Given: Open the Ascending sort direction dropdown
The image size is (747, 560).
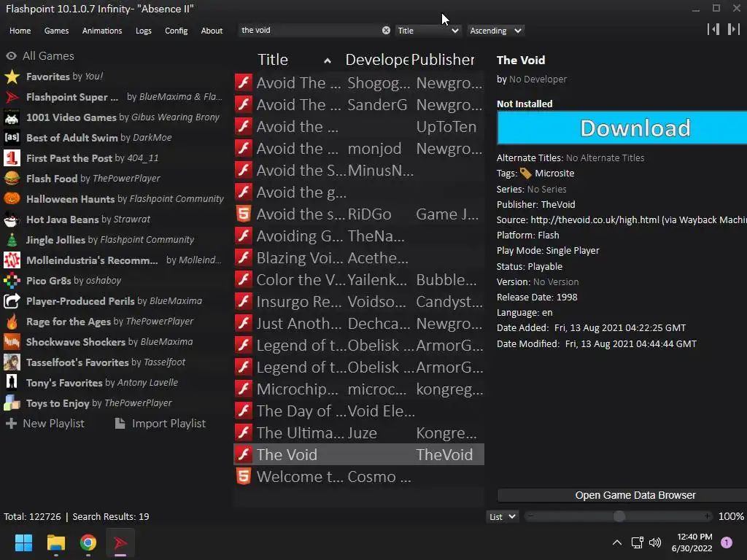Looking at the screenshot, I should point(496,31).
